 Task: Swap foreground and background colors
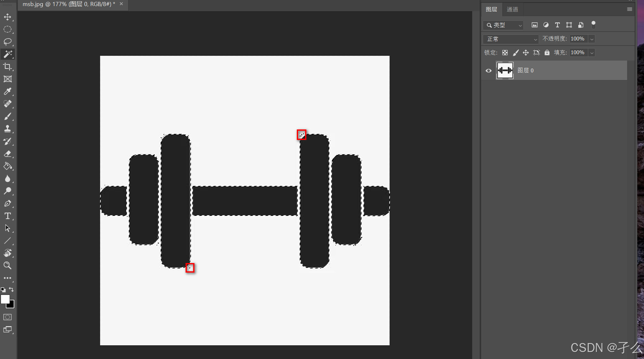[11, 289]
